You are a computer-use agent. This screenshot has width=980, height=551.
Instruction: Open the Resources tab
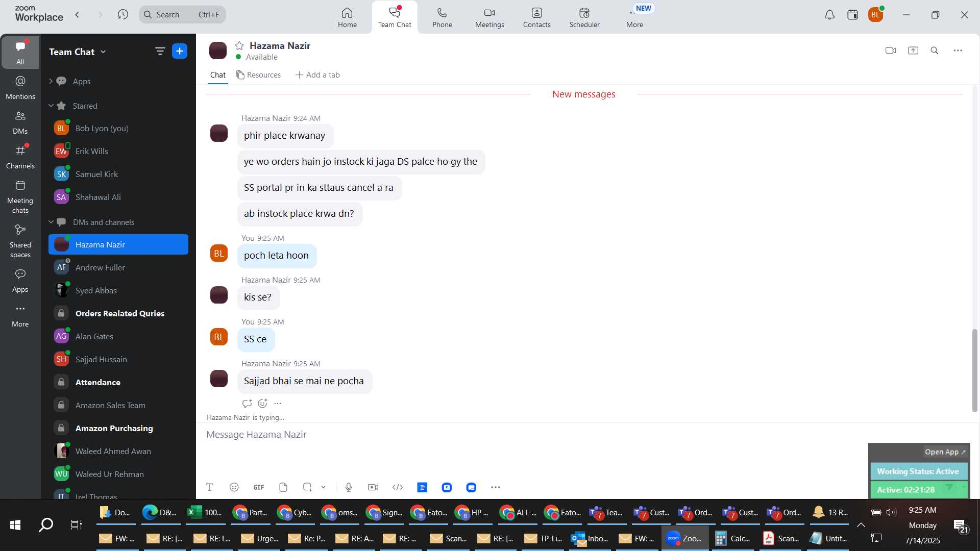tap(258, 75)
